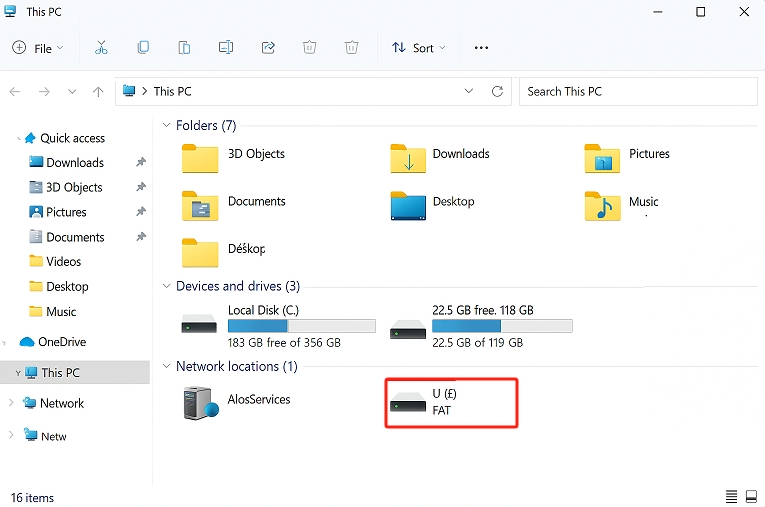Click the Search This PC field
The image size is (765, 507).
tap(638, 91)
